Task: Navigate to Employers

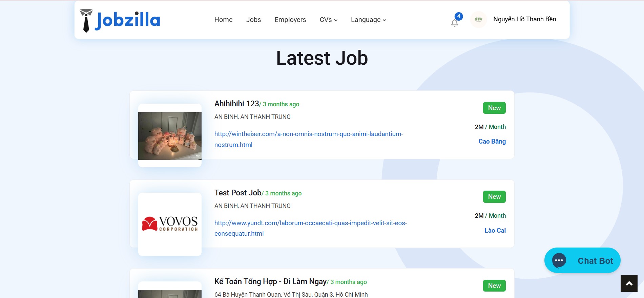Action: click(x=290, y=20)
